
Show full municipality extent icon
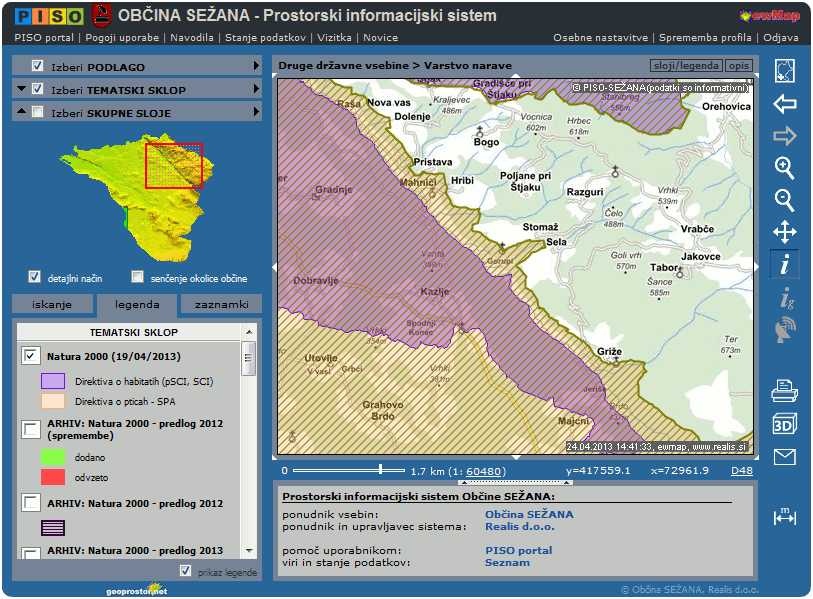(785, 71)
